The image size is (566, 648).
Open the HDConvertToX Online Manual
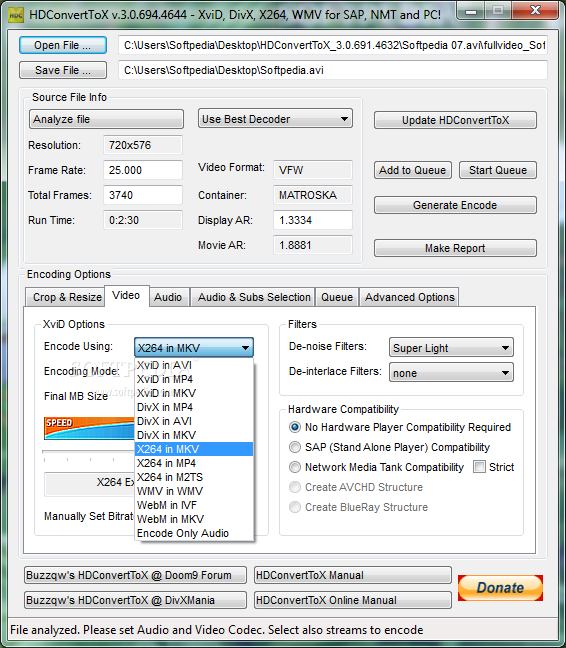pos(353,600)
